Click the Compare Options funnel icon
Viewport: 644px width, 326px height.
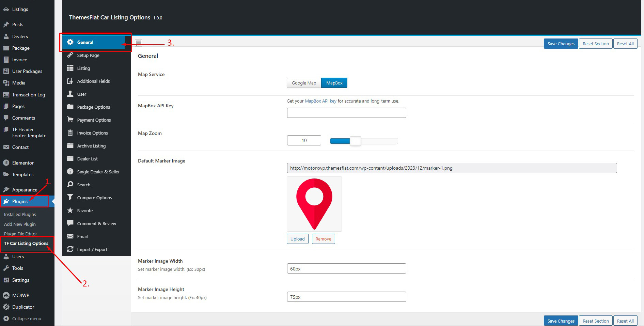pyautogui.click(x=70, y=197)
